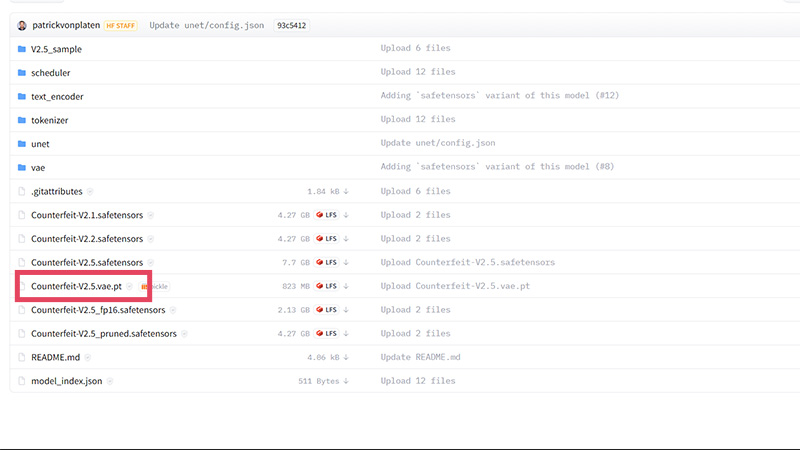Download Counterfeit-V2.5.safetensors via arrow icon
The height and width of the screenshot is (450, 800).
pos(346,262)
